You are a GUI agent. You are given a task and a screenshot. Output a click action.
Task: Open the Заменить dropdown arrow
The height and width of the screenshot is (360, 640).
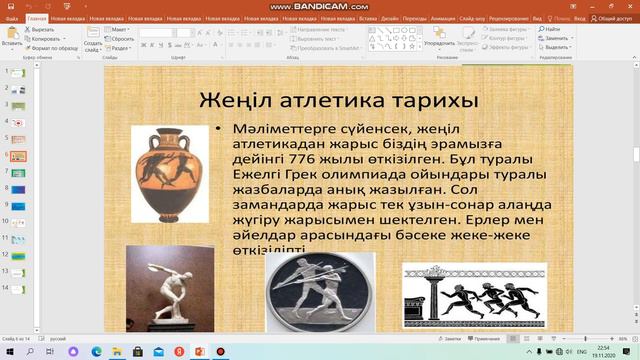click(x=572, y=38)
